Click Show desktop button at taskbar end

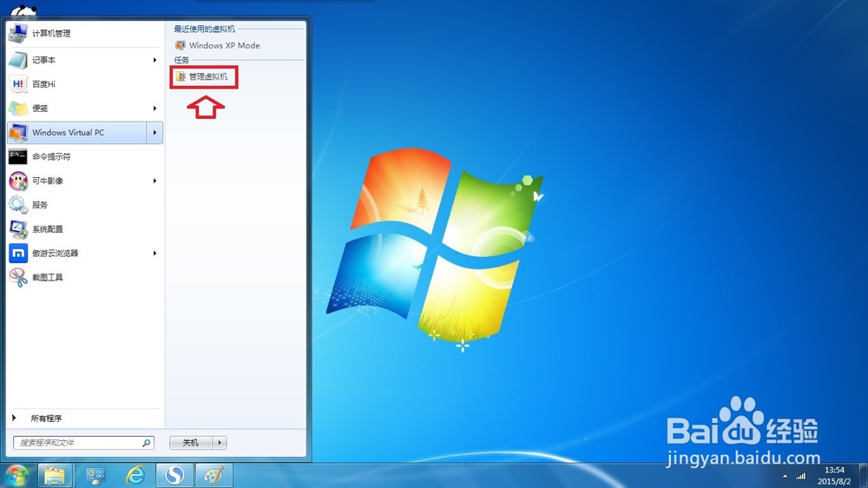point(864,476)
